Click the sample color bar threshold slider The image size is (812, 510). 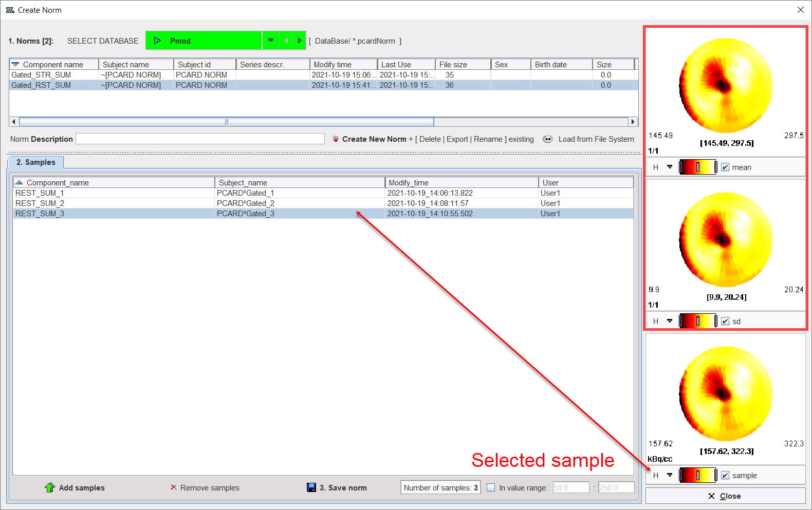(698, 475)
